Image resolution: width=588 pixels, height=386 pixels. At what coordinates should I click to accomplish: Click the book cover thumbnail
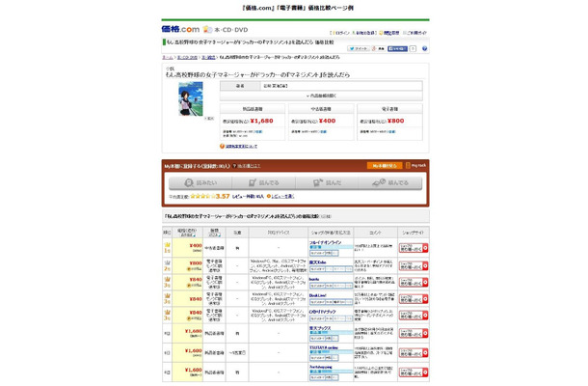point(191,99)
